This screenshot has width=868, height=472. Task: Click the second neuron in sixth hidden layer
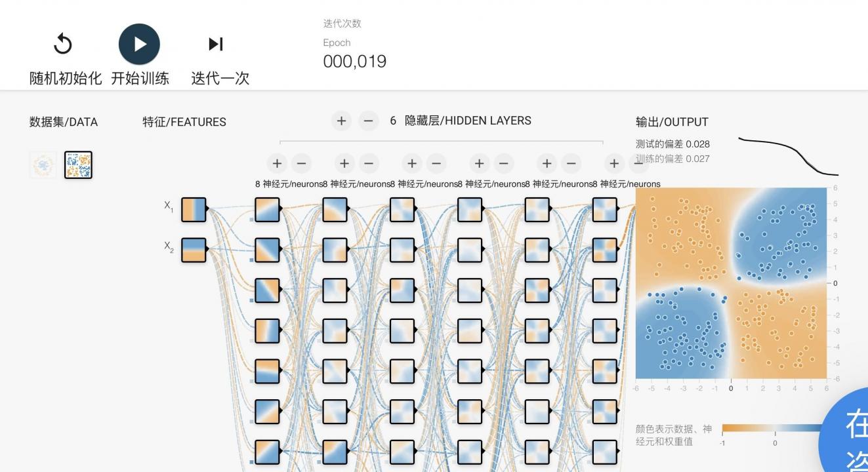(x=605, y=250)
